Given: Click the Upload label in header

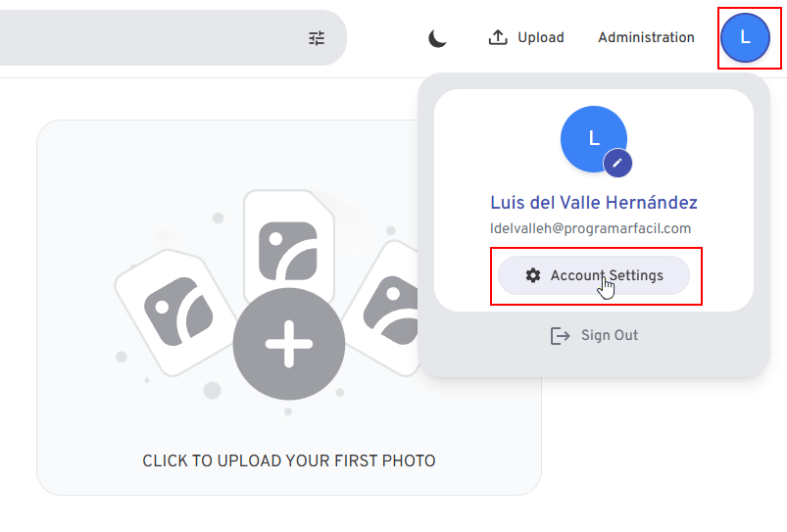Looking at the screenshot, I should [541, 37].
